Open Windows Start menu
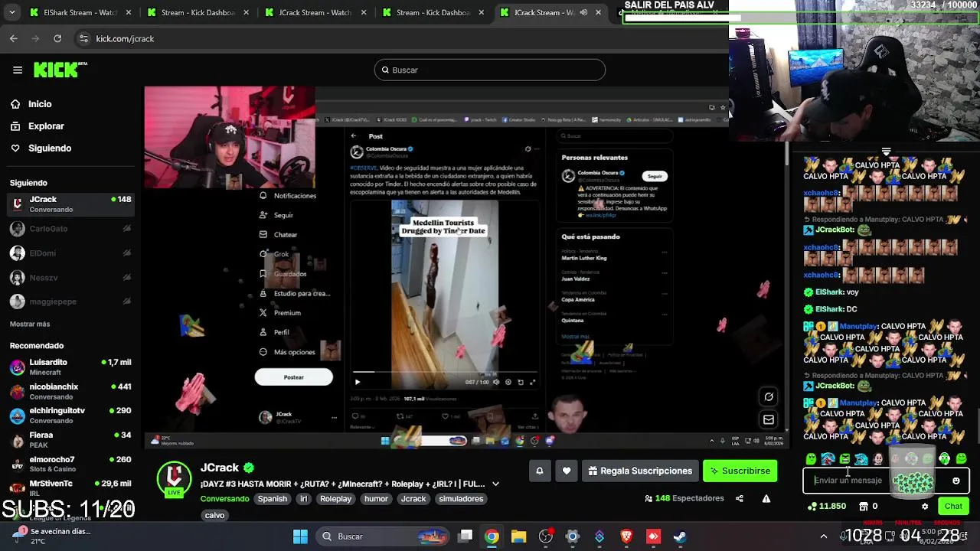Image resolution: width=980 pixels, height=551 pixels. [300, 536]
